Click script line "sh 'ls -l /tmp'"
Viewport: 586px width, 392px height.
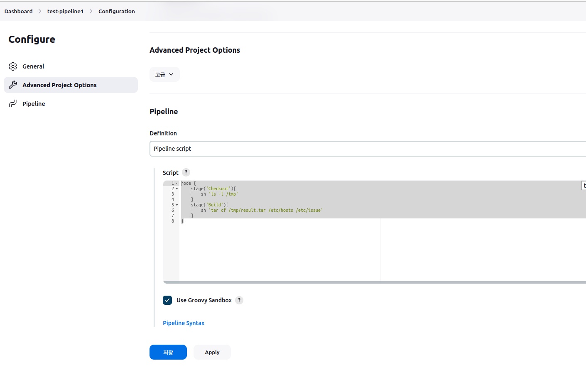[219, 194]
